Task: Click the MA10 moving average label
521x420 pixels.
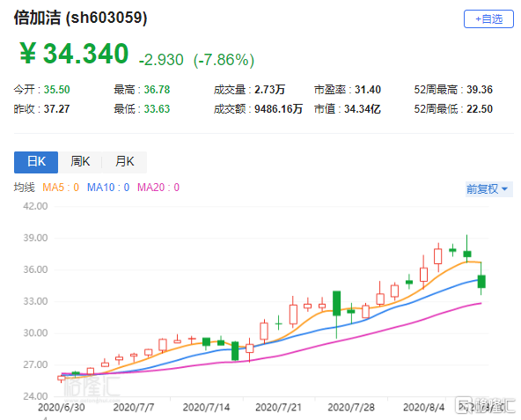Action: point(108,188)
